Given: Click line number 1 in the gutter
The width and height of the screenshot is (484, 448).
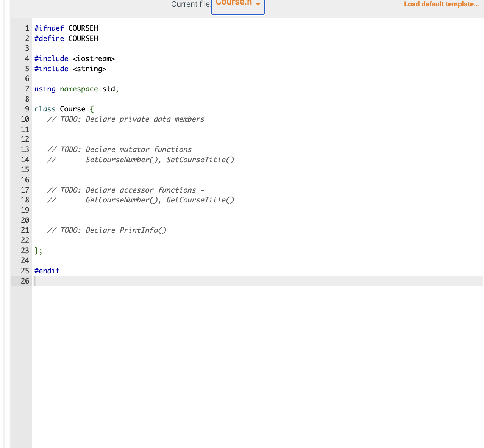Looking at the screenshot, I should tap(27, 28).
